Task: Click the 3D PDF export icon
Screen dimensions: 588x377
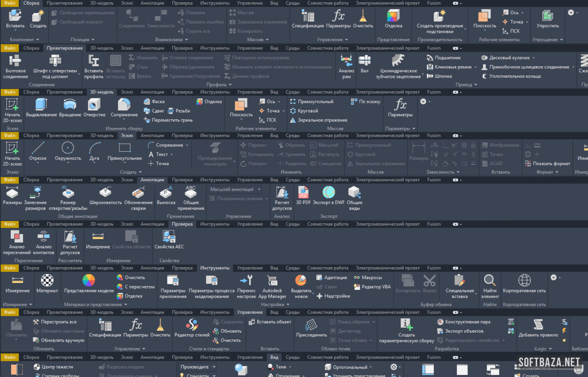Action: pos(303,193)
